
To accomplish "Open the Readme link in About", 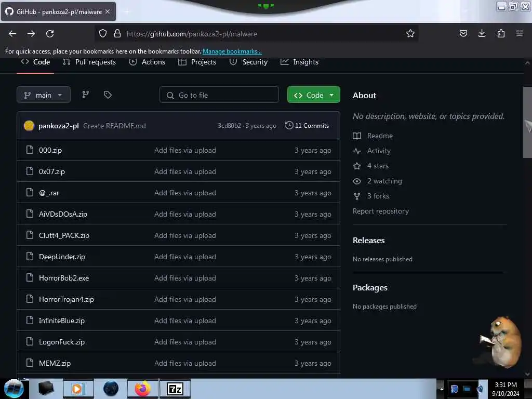I will pyautogui.click(x=380, y=136).
